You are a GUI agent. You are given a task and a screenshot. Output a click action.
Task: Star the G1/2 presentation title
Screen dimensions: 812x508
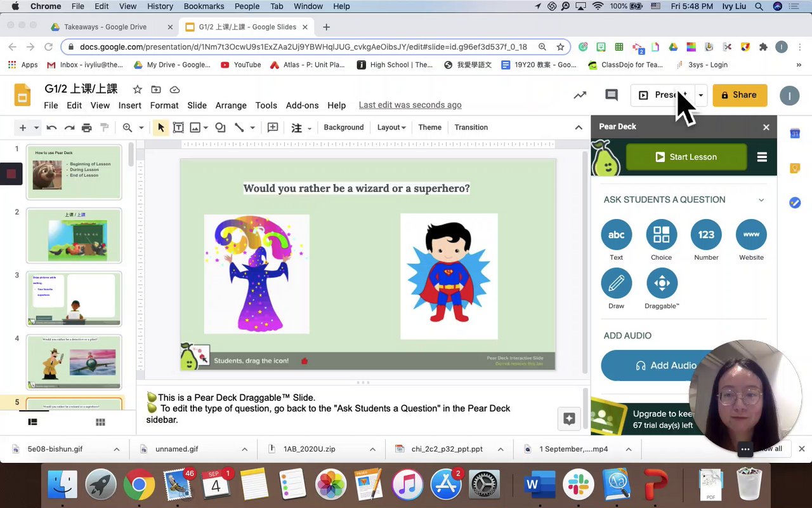coord(137,90)
